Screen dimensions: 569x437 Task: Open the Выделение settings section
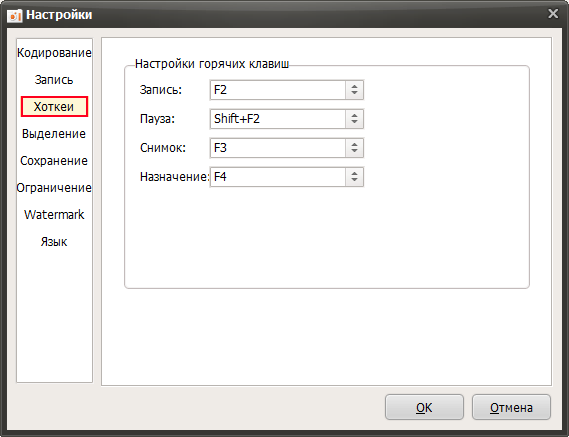click(54, 134)
